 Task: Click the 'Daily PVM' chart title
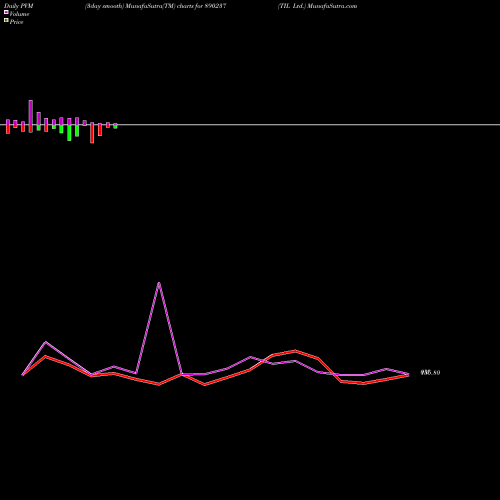pos(19,6)
